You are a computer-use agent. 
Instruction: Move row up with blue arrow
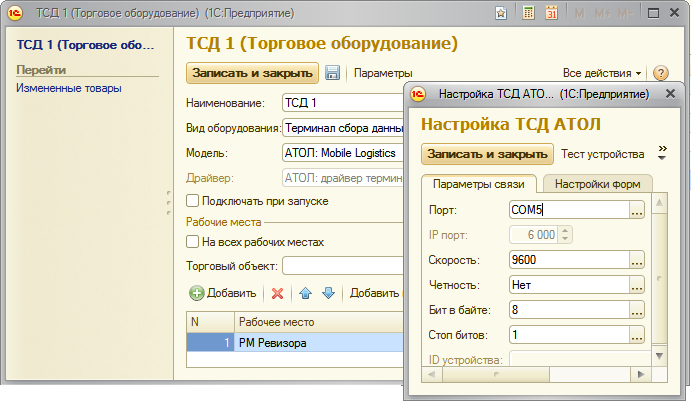(x=305, y=293)
